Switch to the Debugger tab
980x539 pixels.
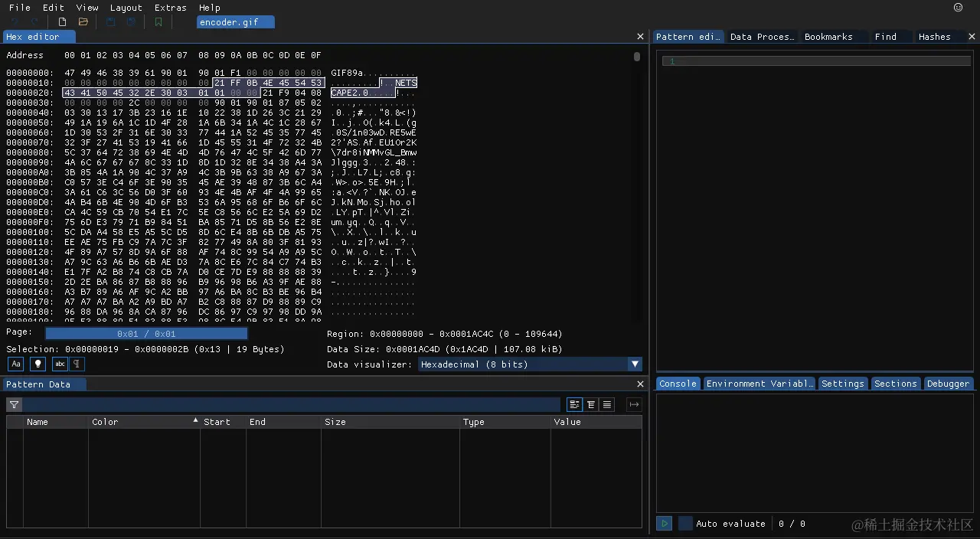click(948, 384)
